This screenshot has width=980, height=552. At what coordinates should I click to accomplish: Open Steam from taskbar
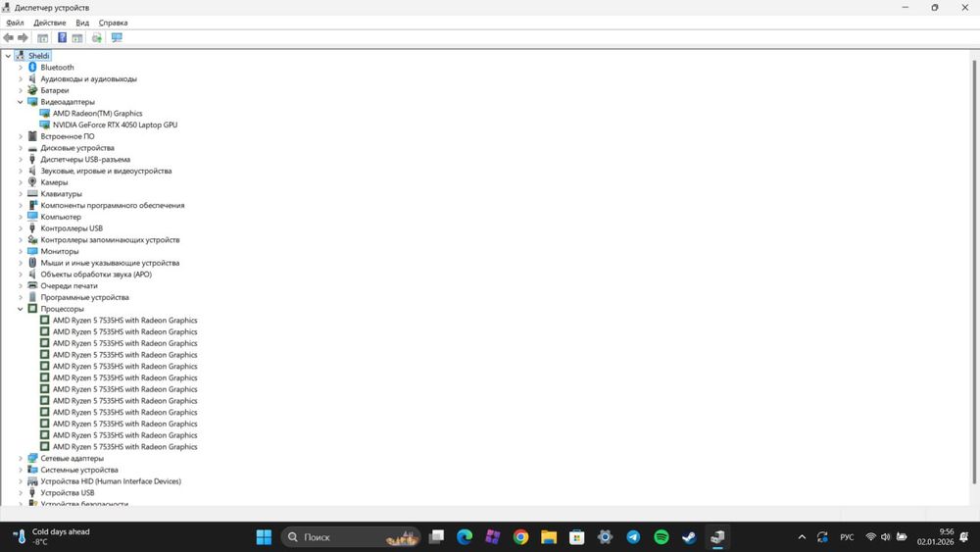click(689, 537)
